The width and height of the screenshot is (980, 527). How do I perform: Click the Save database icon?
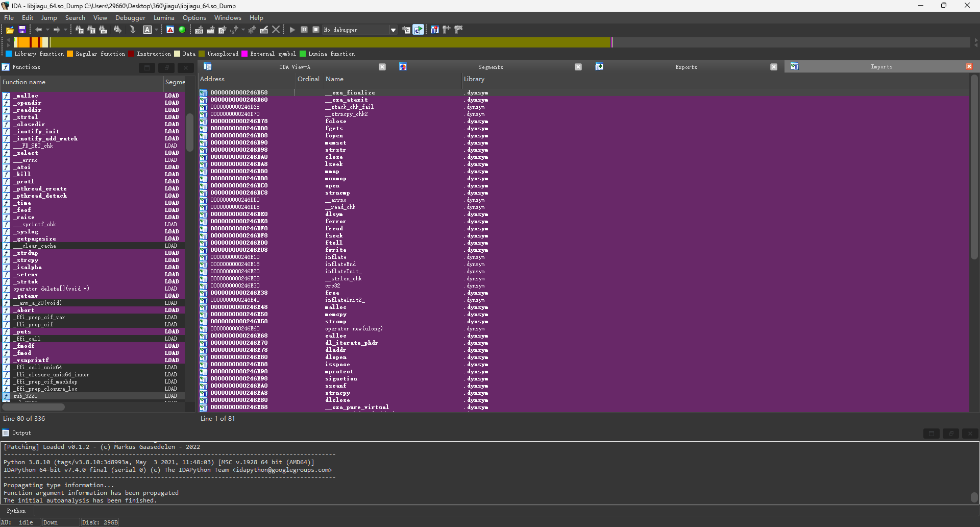click(22, 30)
